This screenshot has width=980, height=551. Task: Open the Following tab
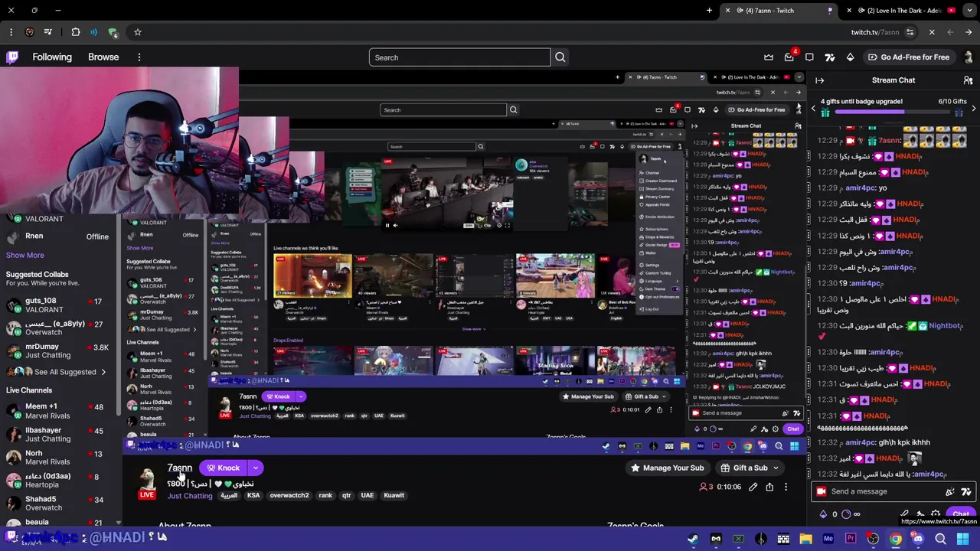52,57
